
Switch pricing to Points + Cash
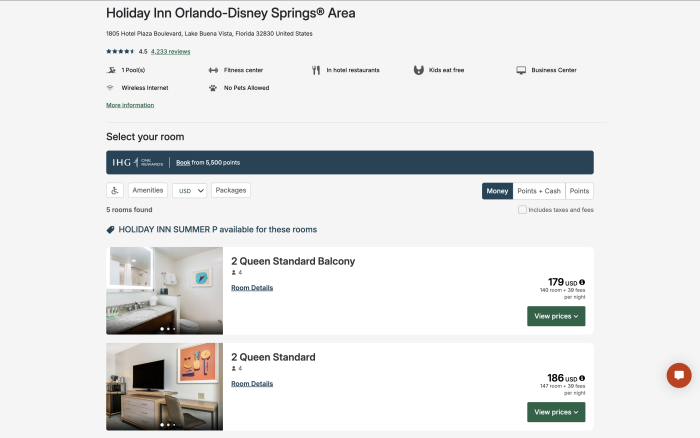538,191
